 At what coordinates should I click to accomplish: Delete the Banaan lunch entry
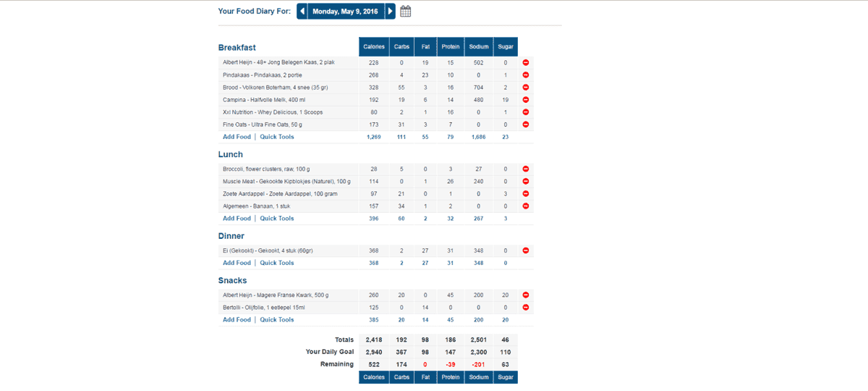coord(526,206)
